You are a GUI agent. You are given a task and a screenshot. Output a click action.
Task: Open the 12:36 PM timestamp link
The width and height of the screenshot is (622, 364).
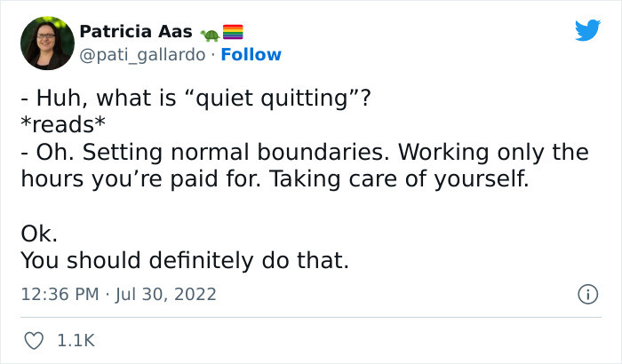(57, 293)
